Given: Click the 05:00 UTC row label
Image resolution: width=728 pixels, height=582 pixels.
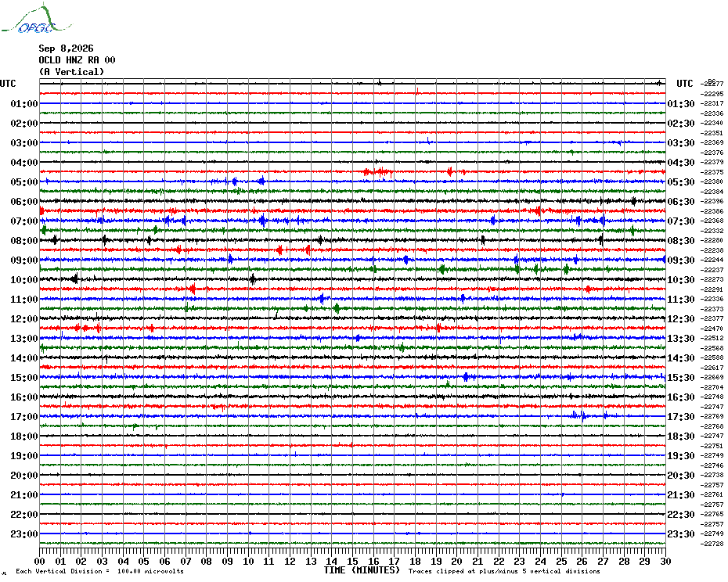Looking at the screenshot, I should point(24,182).
